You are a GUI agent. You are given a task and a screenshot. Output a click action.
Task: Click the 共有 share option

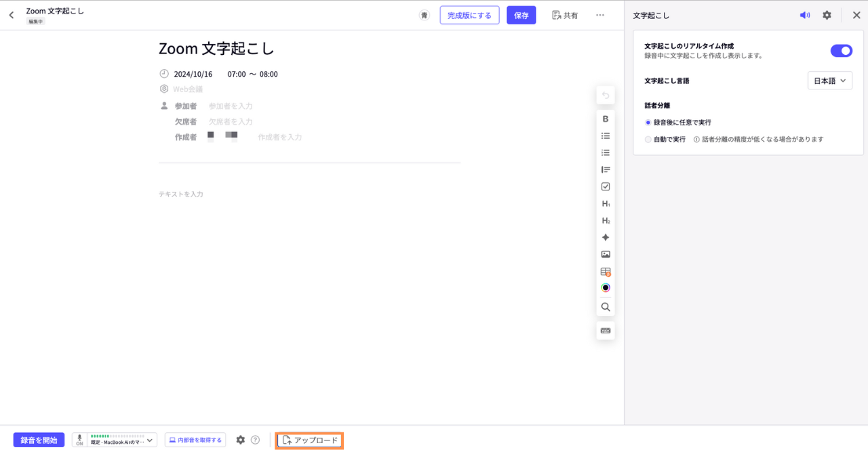pos(564,15)
